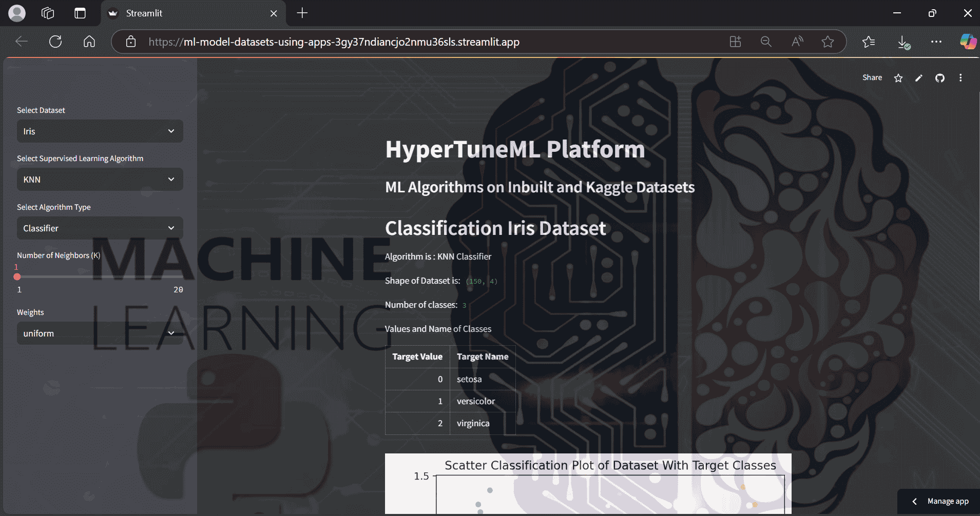This screenshot has width=980, height=516.
Task: Click the virginica table cell
Action: 483,423
